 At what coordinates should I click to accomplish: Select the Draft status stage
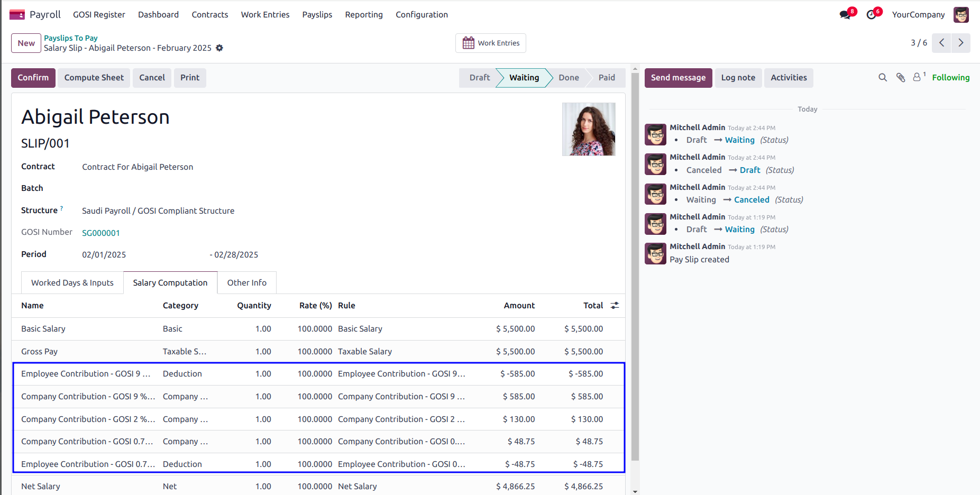pos(479,78)
